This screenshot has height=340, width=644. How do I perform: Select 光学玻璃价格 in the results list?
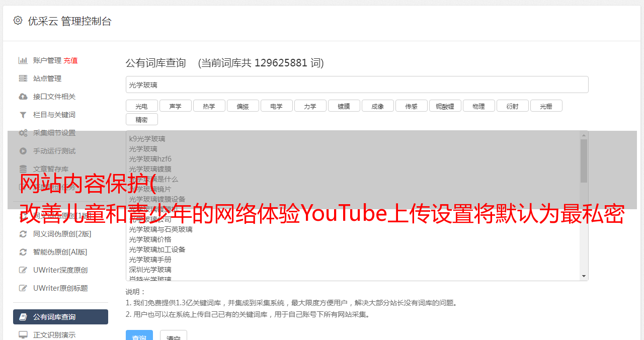(150, 239)
